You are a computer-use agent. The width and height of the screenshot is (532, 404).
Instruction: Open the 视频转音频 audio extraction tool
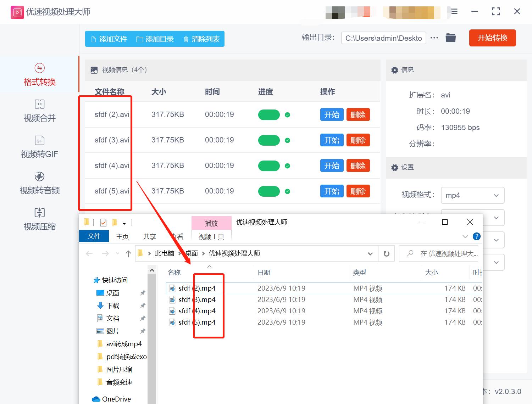pyautogui.click(x=39, y=183)
